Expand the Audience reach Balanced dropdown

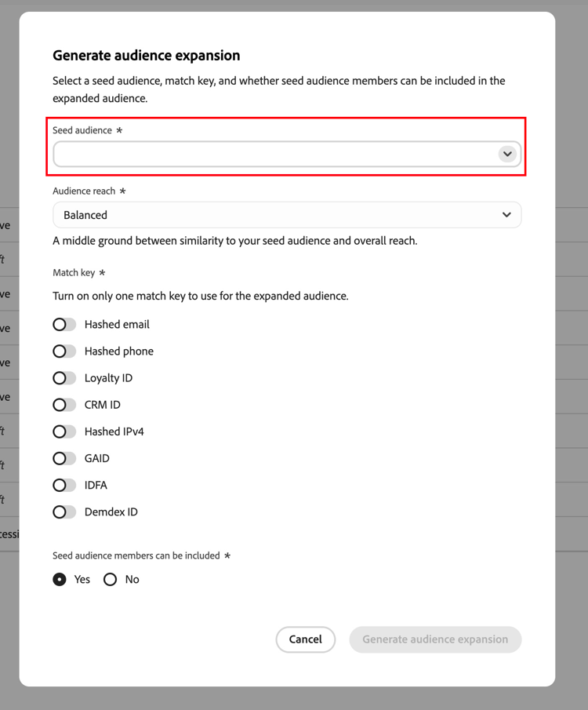click(287, 215)
